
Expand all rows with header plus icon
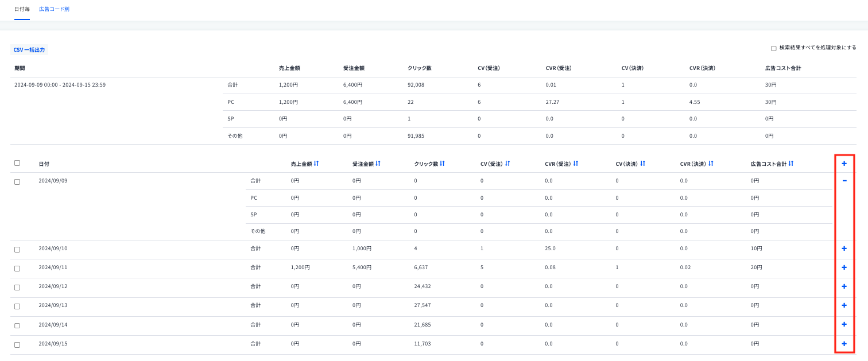click(x=844, y=164)
